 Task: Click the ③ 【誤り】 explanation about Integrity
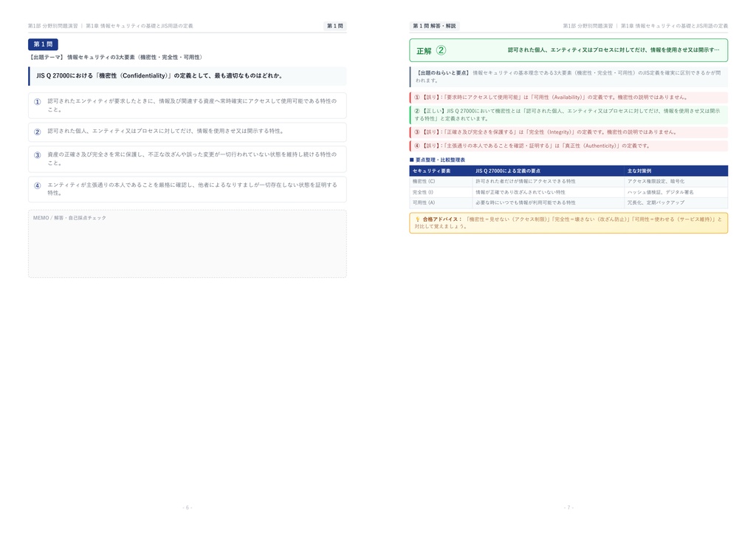(x=568, y=132)
